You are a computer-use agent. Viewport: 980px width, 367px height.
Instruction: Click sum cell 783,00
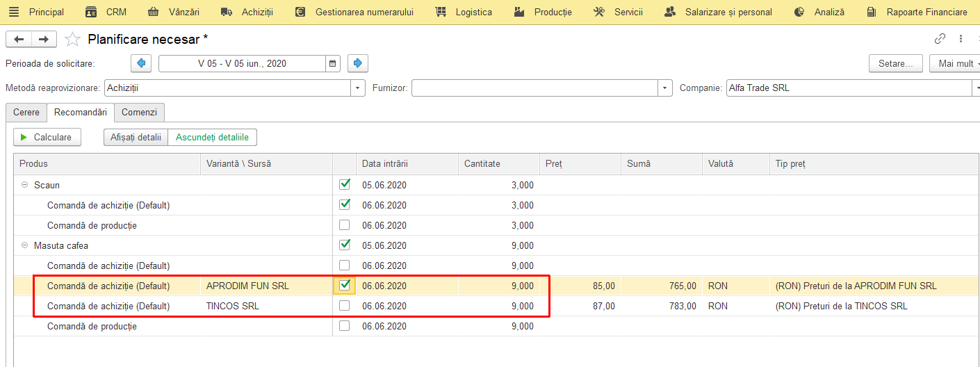[661, 306]
